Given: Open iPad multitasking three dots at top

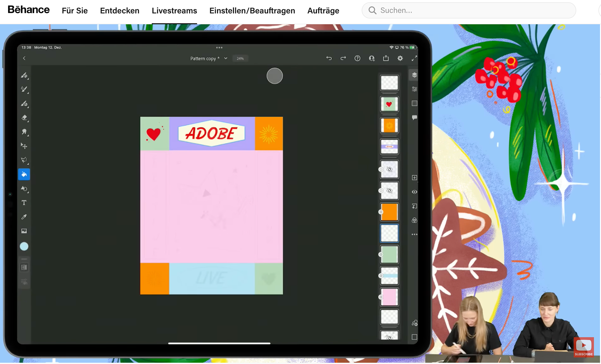Looking at the screenshot, I should coord(219,48).
